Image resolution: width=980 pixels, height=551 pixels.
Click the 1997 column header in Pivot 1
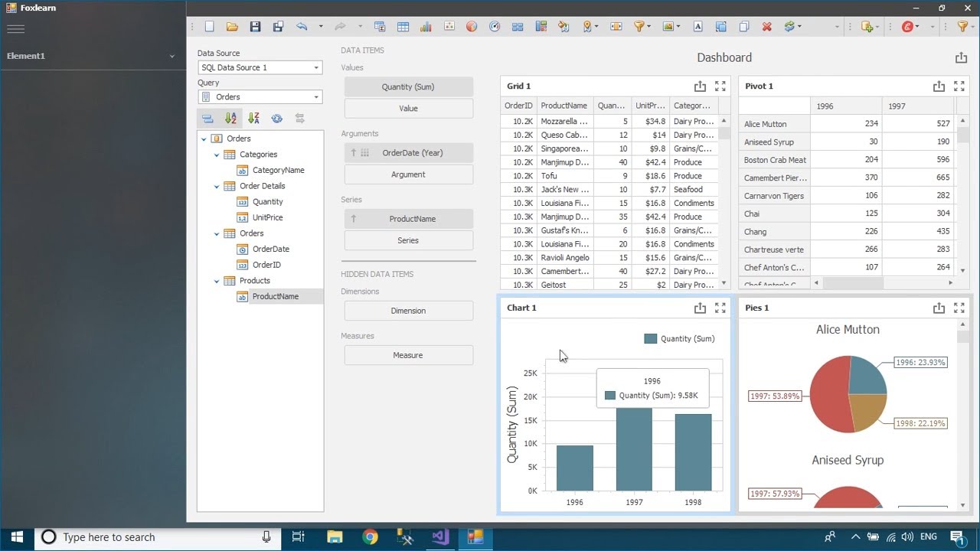918,106
